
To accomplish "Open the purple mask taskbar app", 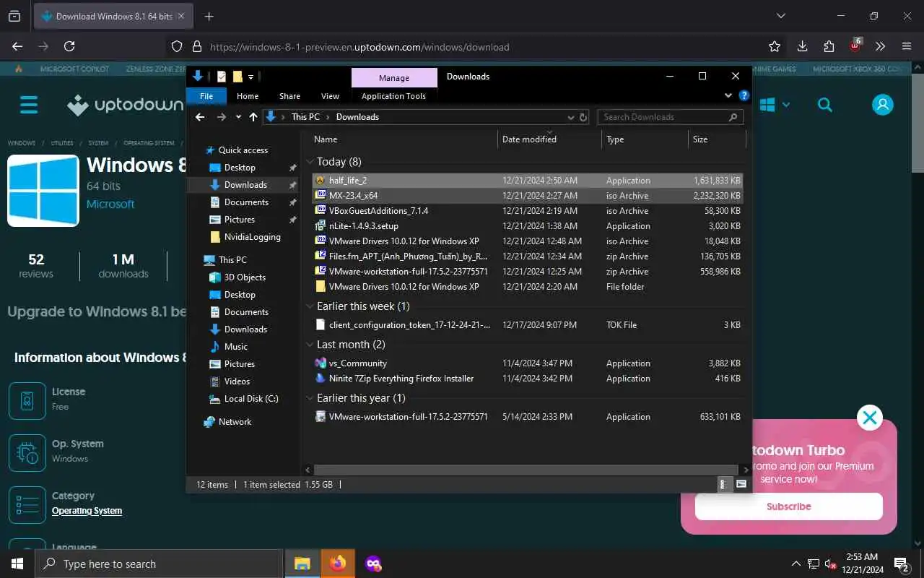I will click(x=373, y=564).
